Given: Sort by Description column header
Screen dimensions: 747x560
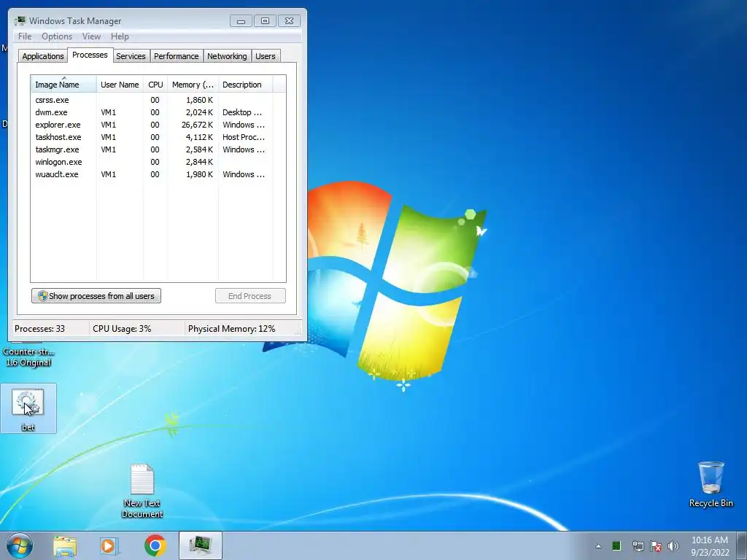Looking at the screenshot, I should point(245,85).
